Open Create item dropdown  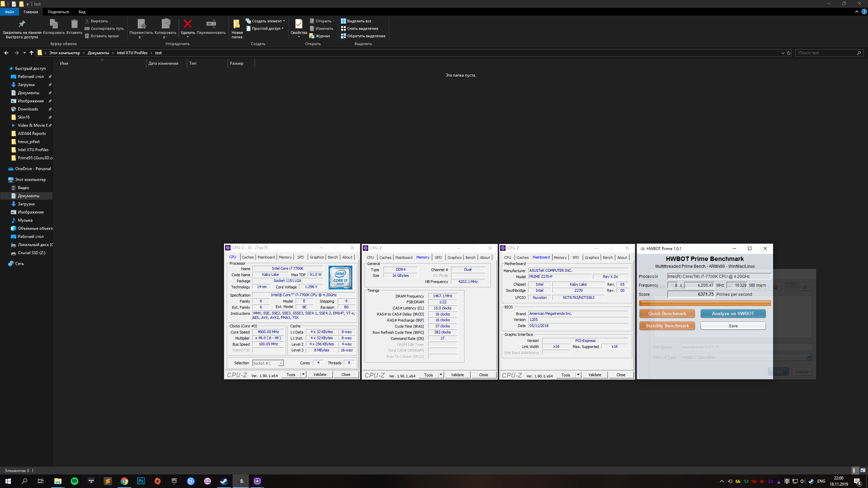pos(265,21)
